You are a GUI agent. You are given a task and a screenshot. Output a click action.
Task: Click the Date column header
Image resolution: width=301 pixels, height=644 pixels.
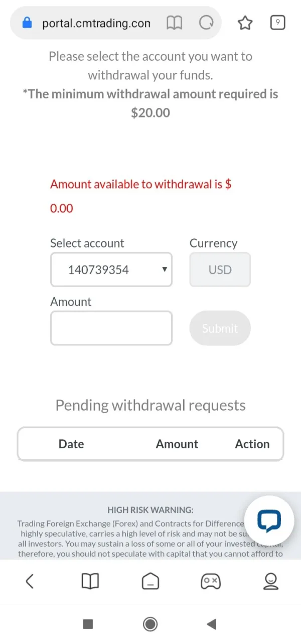click(x=71, y=444)
